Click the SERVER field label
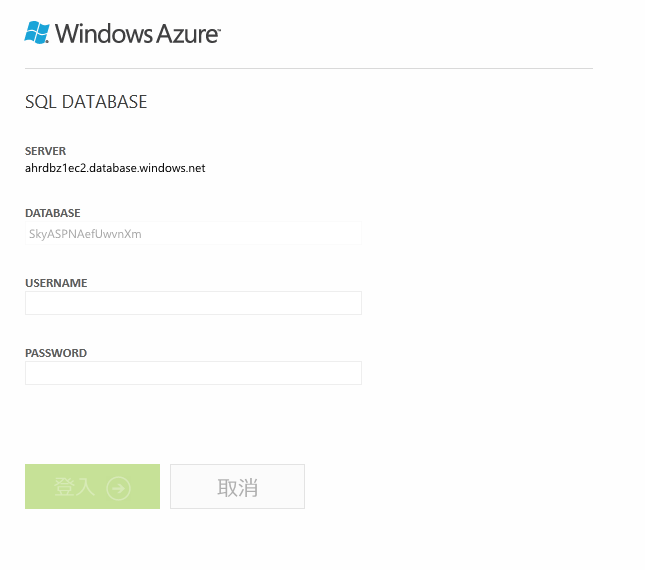This screenshot has height=570, width=645. pyautogui.click(x=46, y=151)
